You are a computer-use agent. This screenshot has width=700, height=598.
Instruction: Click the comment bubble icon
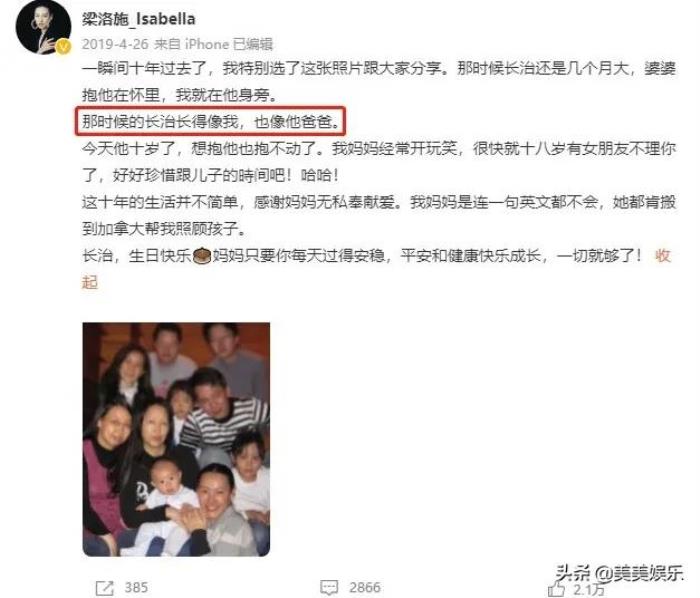pos(329,588)
